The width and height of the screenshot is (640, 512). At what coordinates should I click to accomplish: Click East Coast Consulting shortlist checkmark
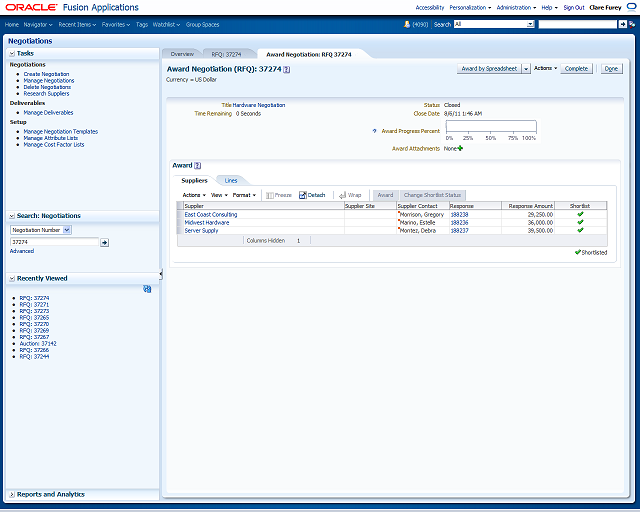click(x=580, y=214)
